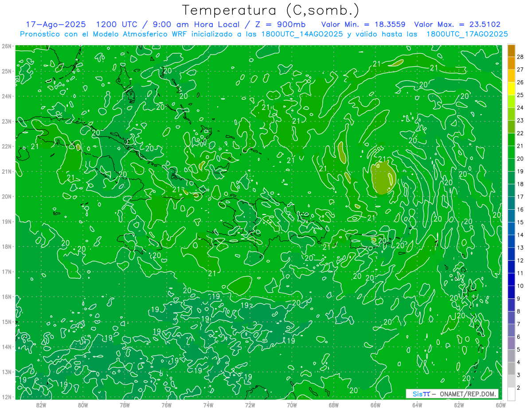This screenshot has height=411, width=532.
Task: Select the '60W' longitude label
Action: (x=501, y=405)
